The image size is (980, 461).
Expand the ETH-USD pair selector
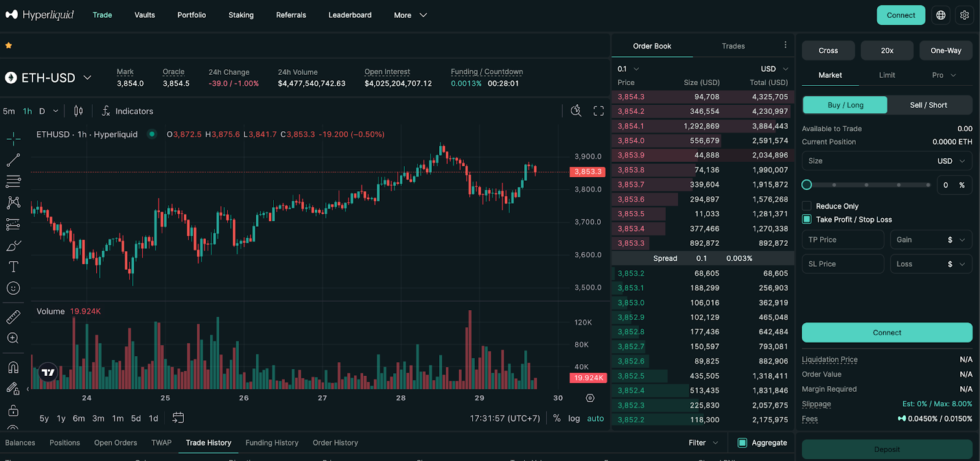tap(87, 77)
